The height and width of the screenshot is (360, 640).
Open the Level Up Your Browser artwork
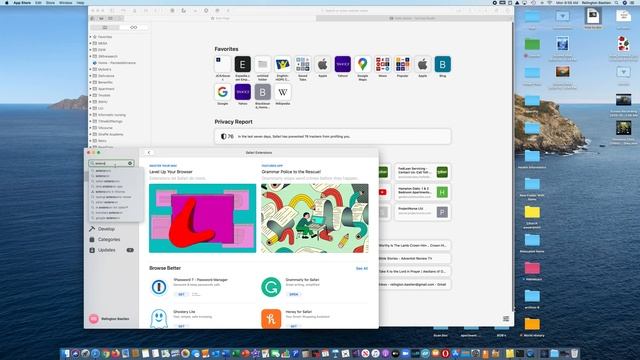pyautogui.click(x=202, y=218)
